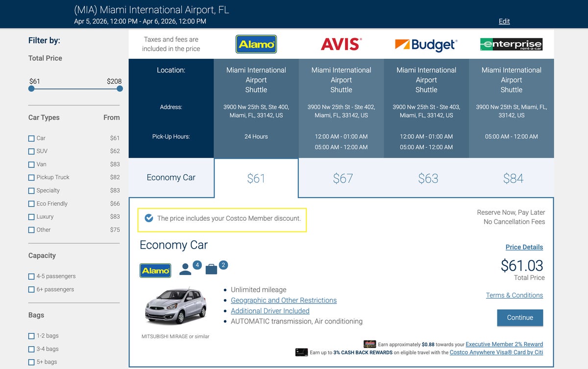Select the Enterprise $84 Economy Car price

pyautogui.click(x=513, y=178)
